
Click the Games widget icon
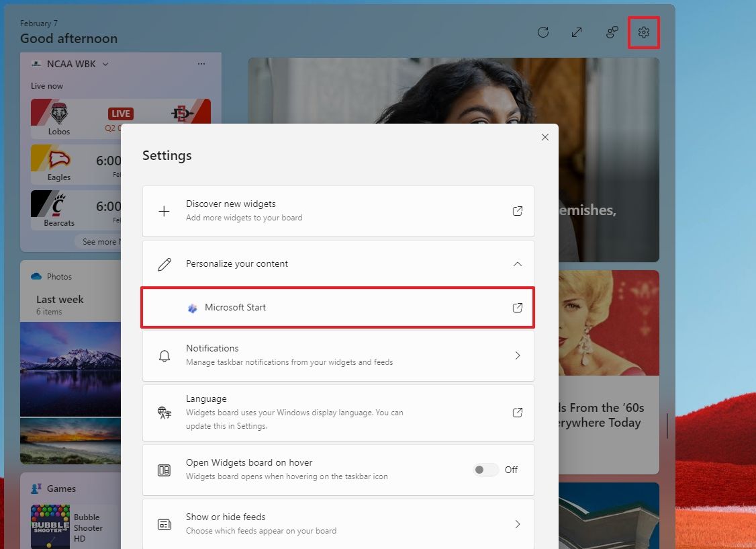36,489
